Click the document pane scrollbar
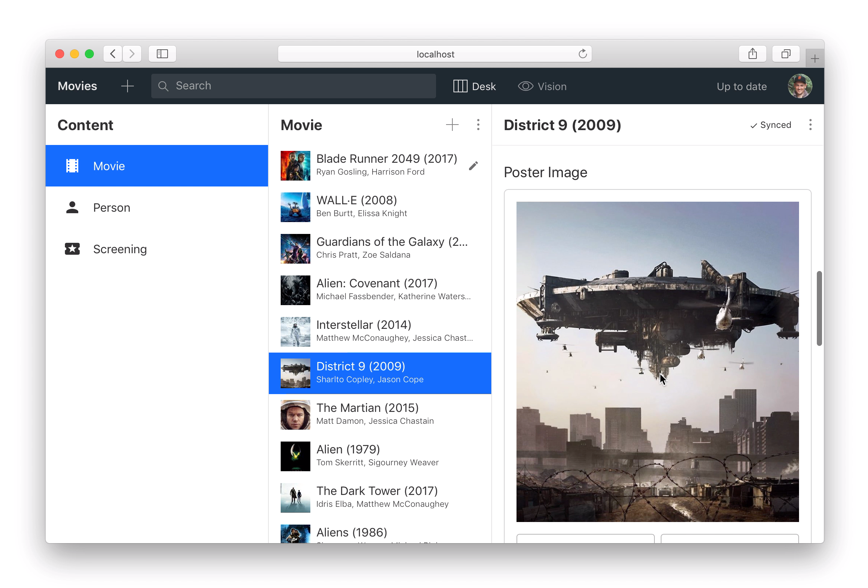The width and height of the screenshot is (868, 588). click(819, 308)
